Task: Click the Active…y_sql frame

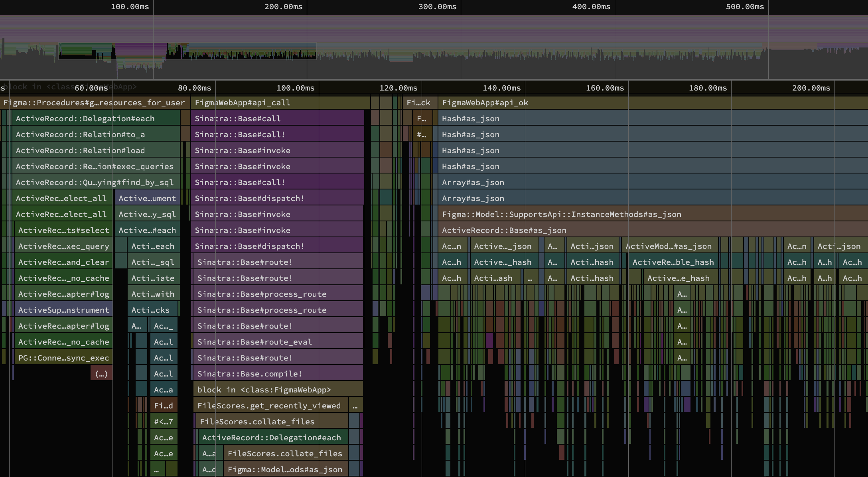Action: (148, 214)
